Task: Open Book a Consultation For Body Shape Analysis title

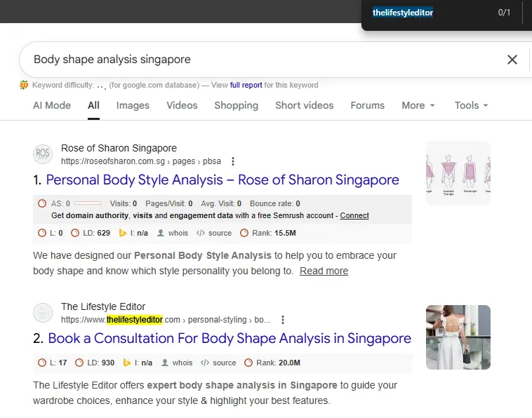Action: click(230, 338)
